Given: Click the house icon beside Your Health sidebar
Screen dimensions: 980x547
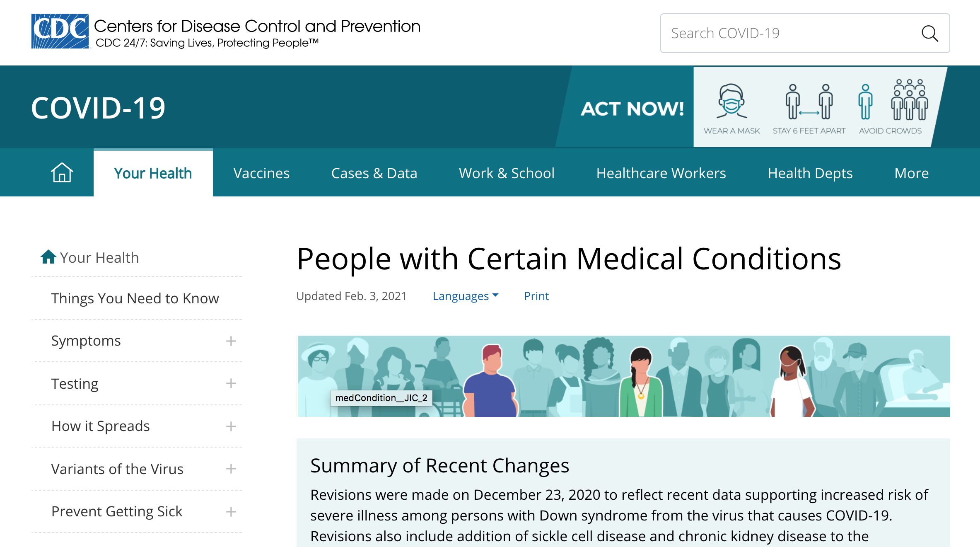Looking at the screenshot, I should coord(48,257).
